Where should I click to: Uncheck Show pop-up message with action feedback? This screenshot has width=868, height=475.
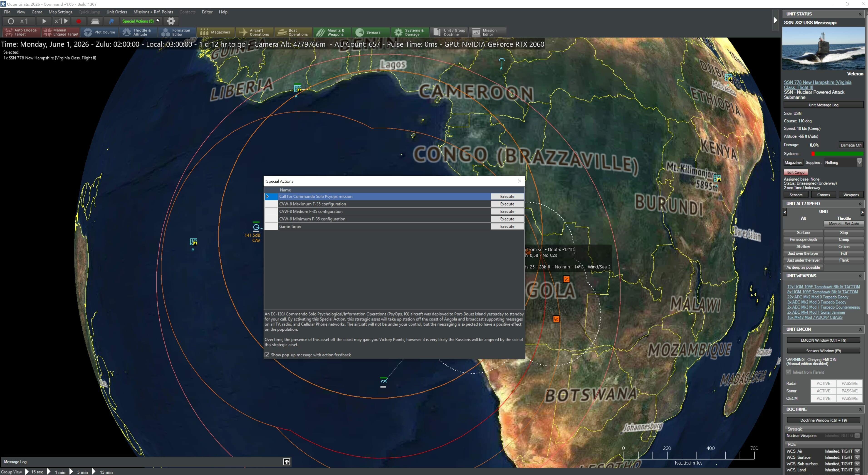267,355
